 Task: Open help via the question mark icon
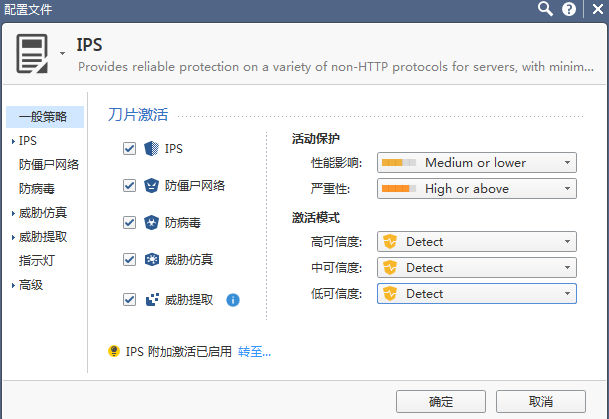tap(569, 9)
